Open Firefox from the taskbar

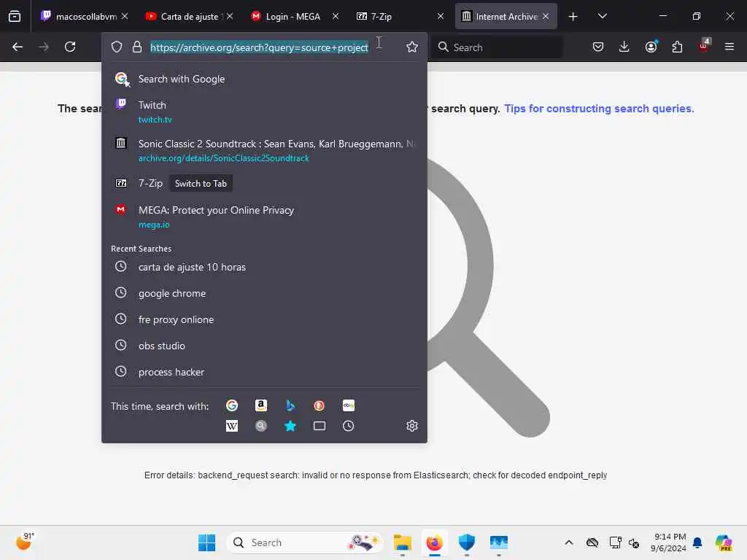point(435,542)
